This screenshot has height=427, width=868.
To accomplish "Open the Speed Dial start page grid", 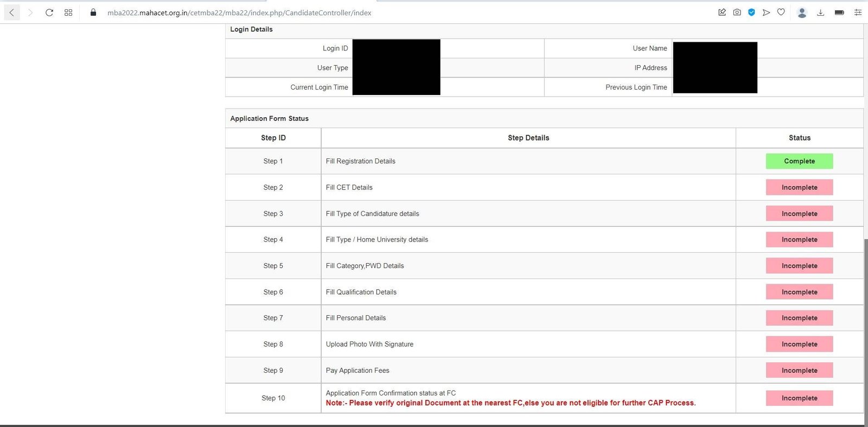I will (x=68, y=12).
